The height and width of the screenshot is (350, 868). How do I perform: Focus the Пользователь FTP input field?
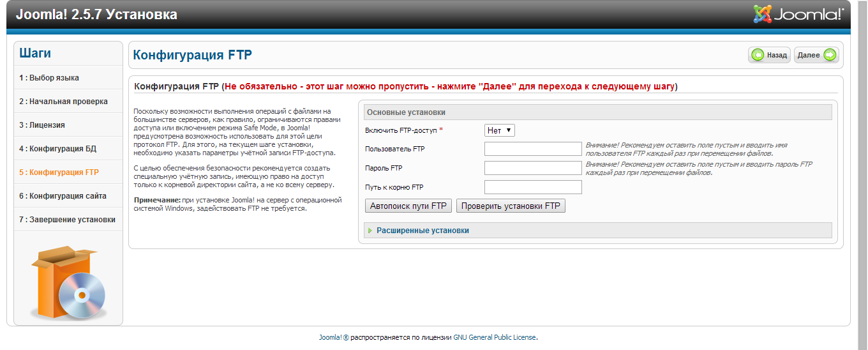tap(533, 149)
